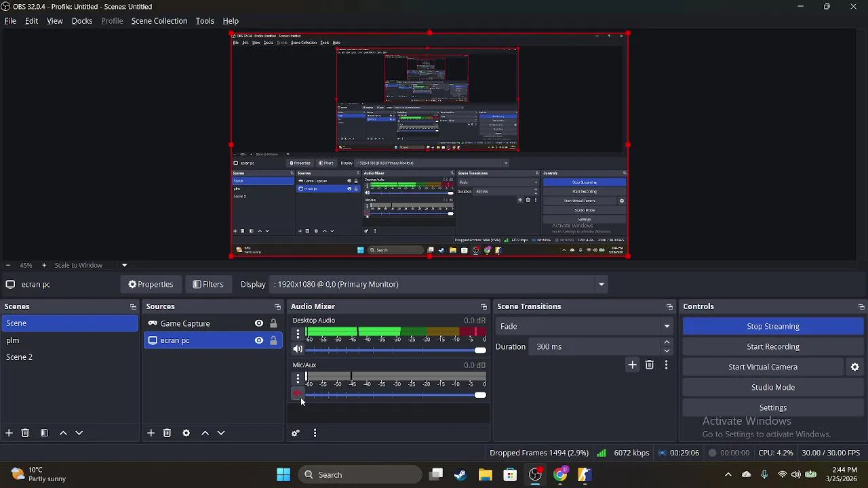
Task: Toggle lock on ecran pc source
Action: [x=273, y=341]
